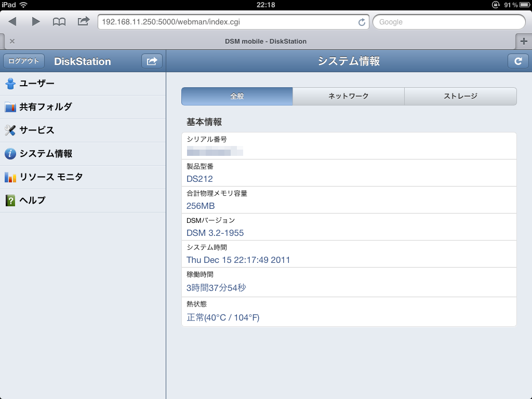Tap the battery indicator in status bar
Viewport: 532px width, 399px height.
point(524,5)
